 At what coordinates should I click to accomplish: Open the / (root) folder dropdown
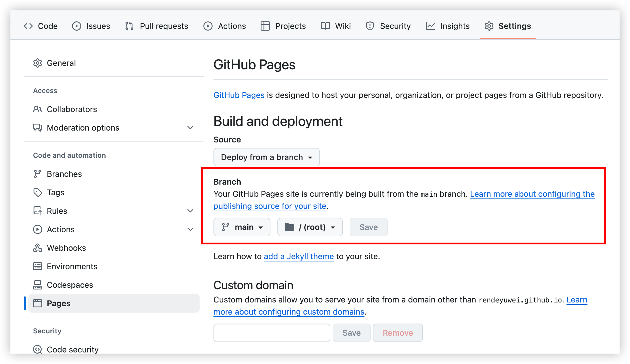point(310,227)
